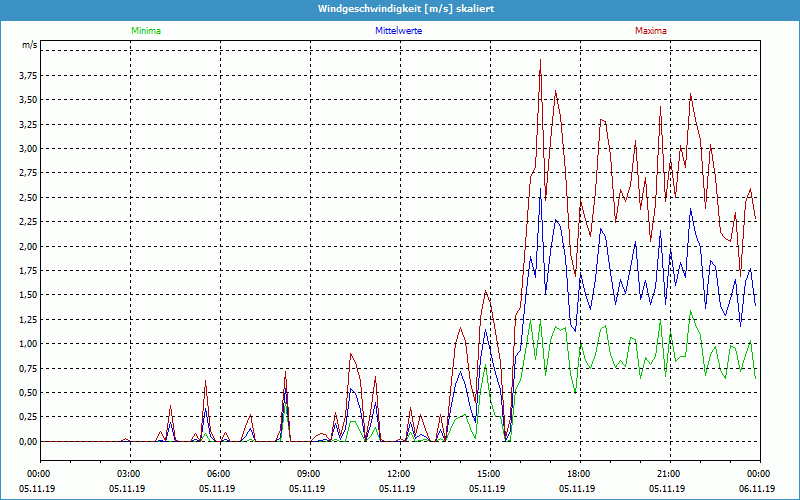Select the 2,00 y-axis value label
This screenshot has width=800, height=500.
27,247
